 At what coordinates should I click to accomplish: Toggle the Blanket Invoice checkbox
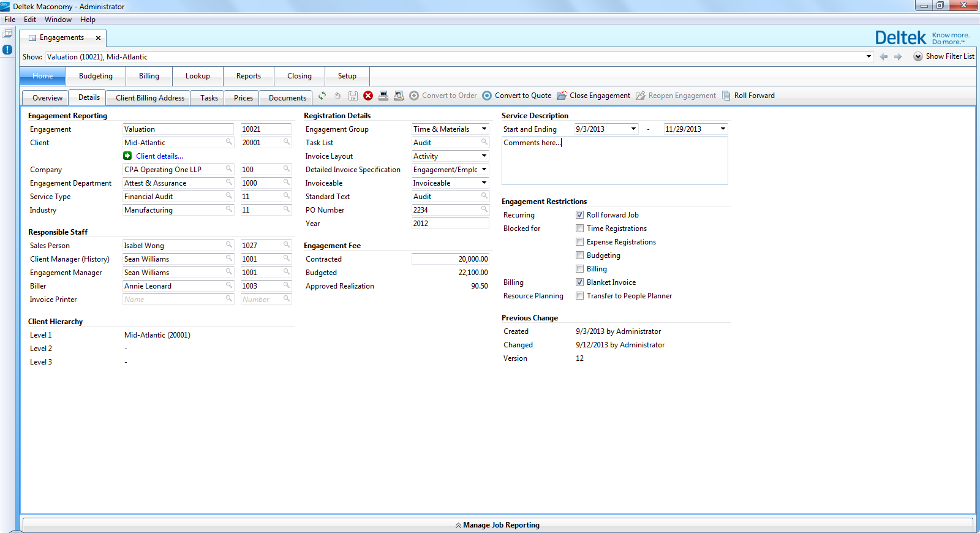click(x=579, y=282)
